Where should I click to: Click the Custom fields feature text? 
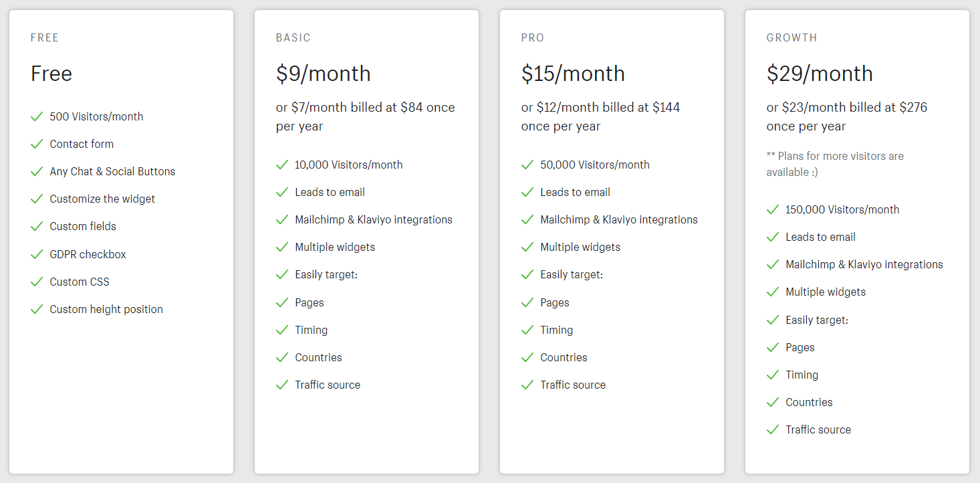point(83,226)
